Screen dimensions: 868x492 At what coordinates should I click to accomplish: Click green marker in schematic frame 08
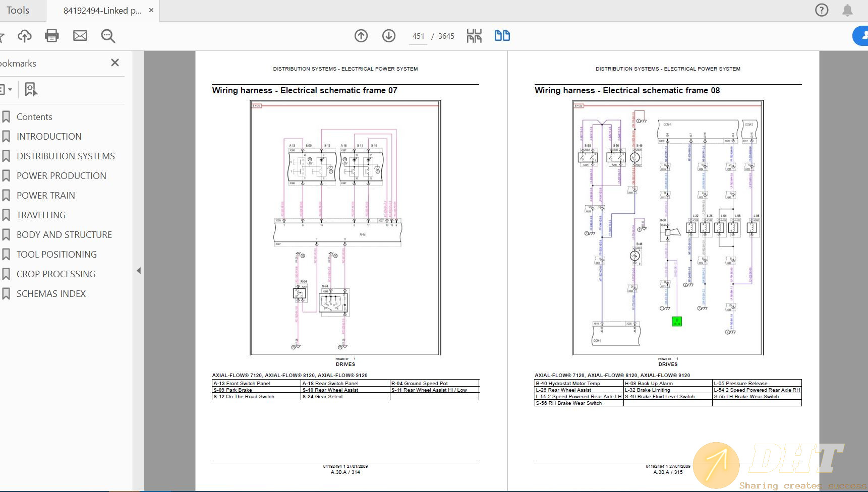click(x=677, y=321)
